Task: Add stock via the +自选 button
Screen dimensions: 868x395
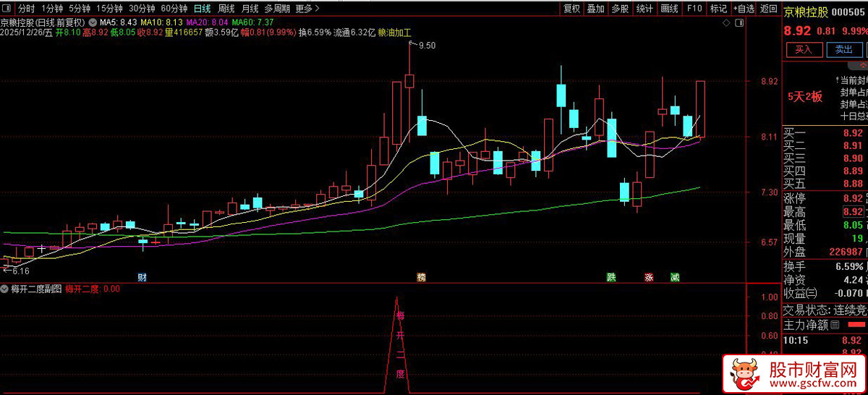Action: [x=744, y=9]
